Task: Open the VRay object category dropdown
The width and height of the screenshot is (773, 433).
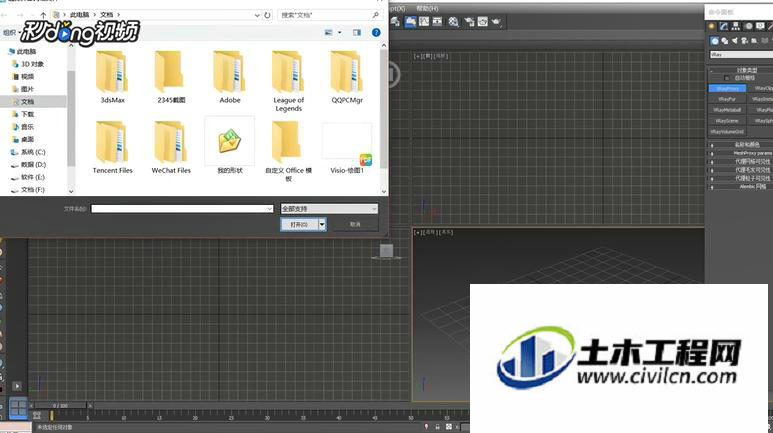Action: click(x=741, y=55)
